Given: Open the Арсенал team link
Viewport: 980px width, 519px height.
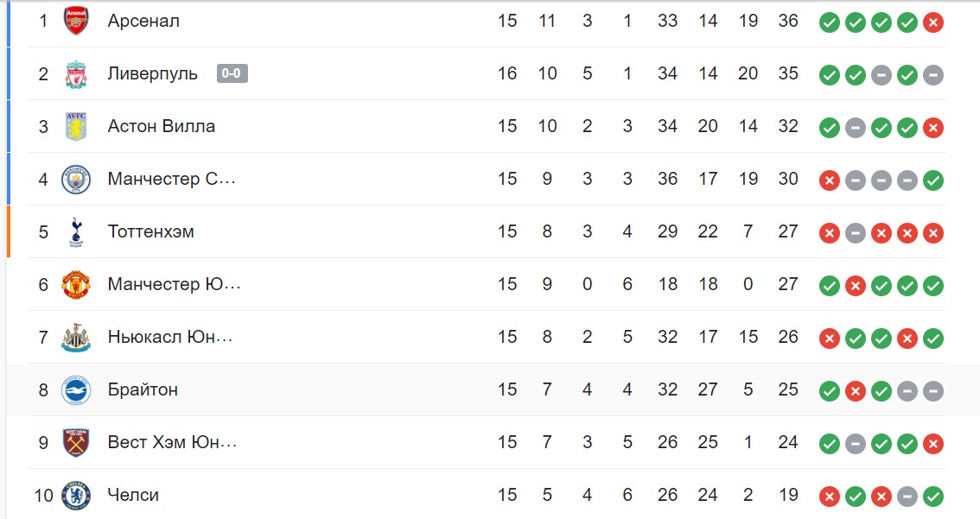Looking at the screenshot, I should coord(143,22).
